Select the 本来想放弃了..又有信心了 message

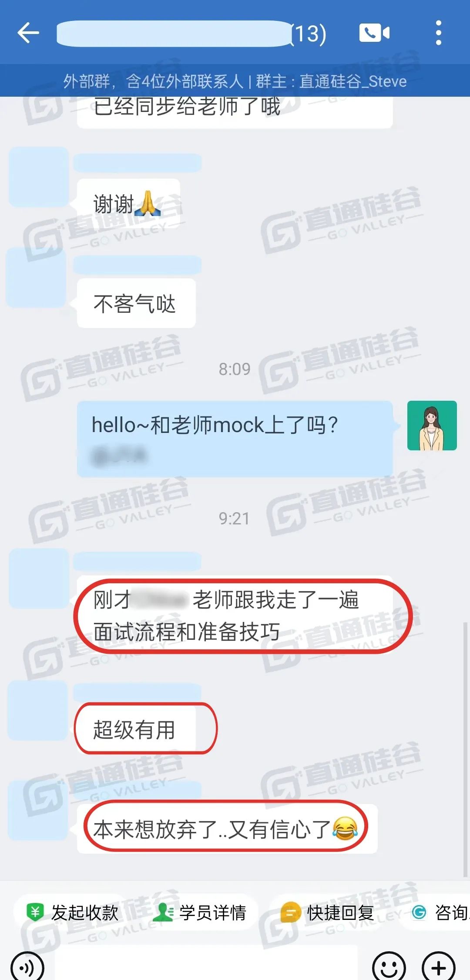point(227,828)
